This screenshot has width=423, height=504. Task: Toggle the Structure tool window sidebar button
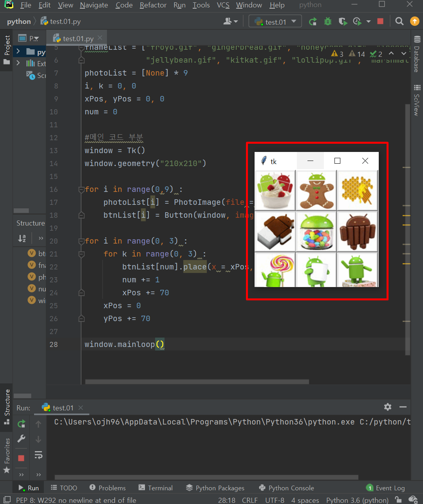pos(7,406)
